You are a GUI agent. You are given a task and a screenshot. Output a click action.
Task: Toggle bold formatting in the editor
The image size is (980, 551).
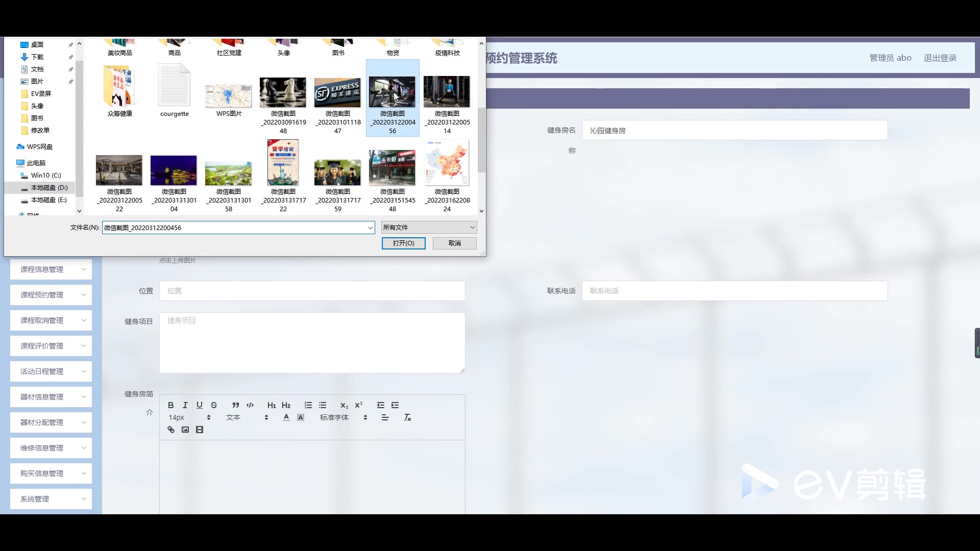pos(171,405)
